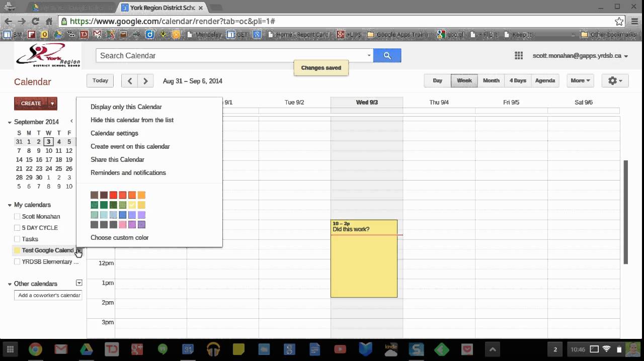The image size is (644, 361).
Task: Go to next week arrow
Action: [x=145, y=80]
